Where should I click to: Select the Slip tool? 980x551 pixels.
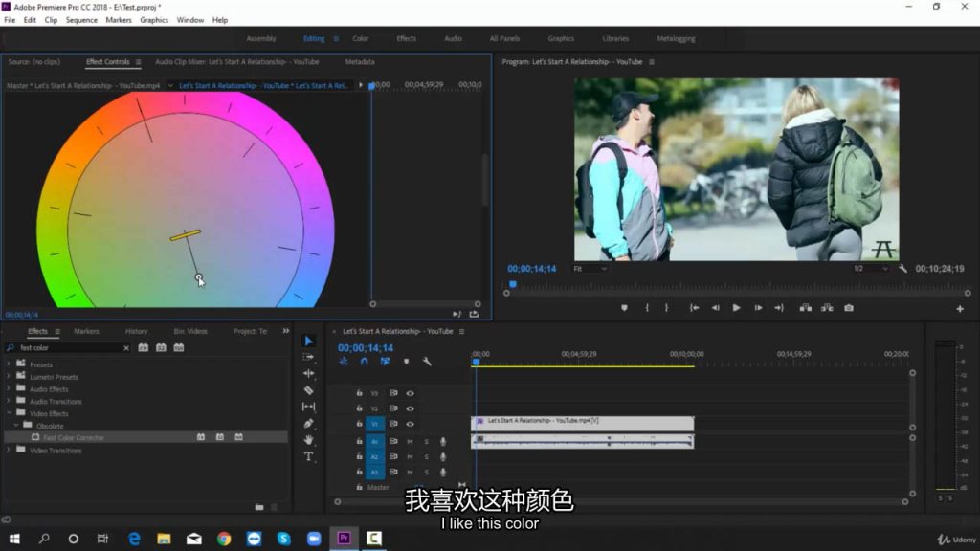[x=309, y=407]
